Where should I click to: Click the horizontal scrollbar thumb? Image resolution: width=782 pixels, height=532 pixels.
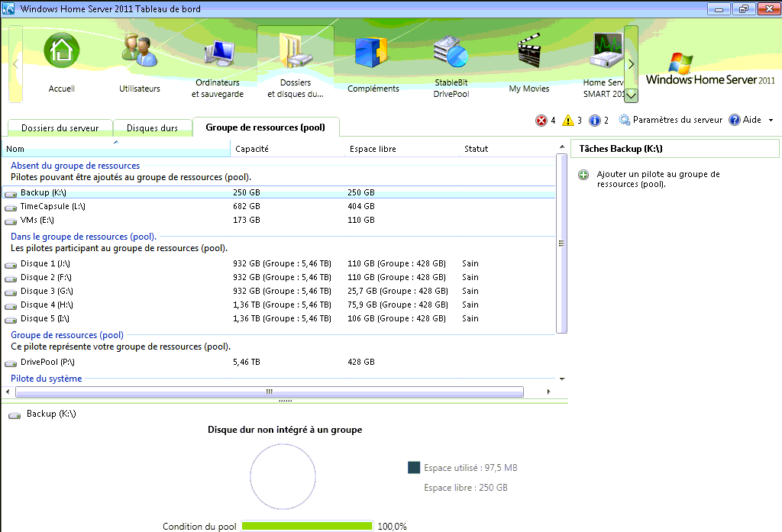270,392
